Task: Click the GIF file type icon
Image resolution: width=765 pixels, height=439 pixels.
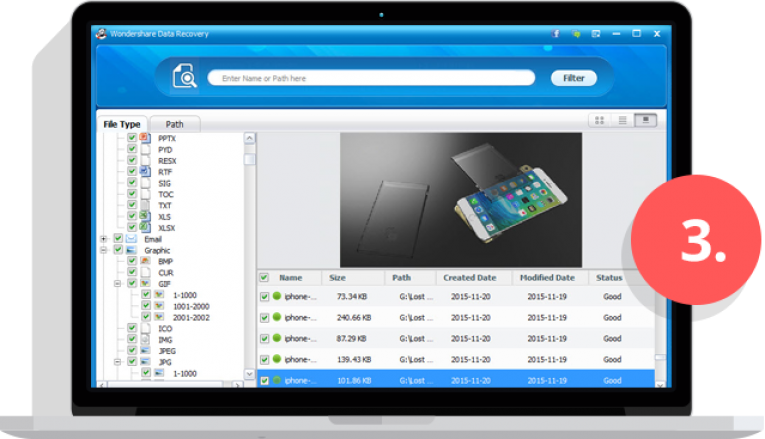Action: [145, 283]
